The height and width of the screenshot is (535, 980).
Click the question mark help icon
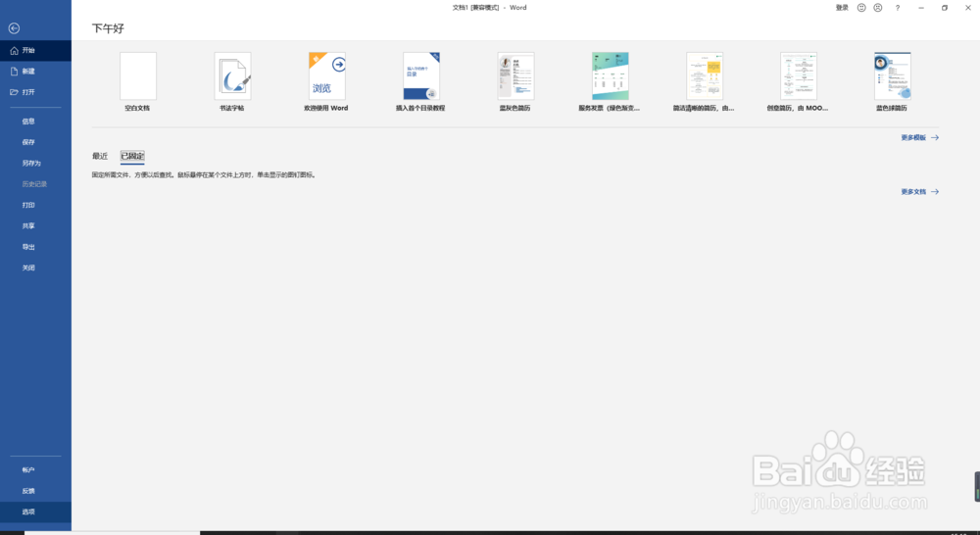tap(898, 8)
